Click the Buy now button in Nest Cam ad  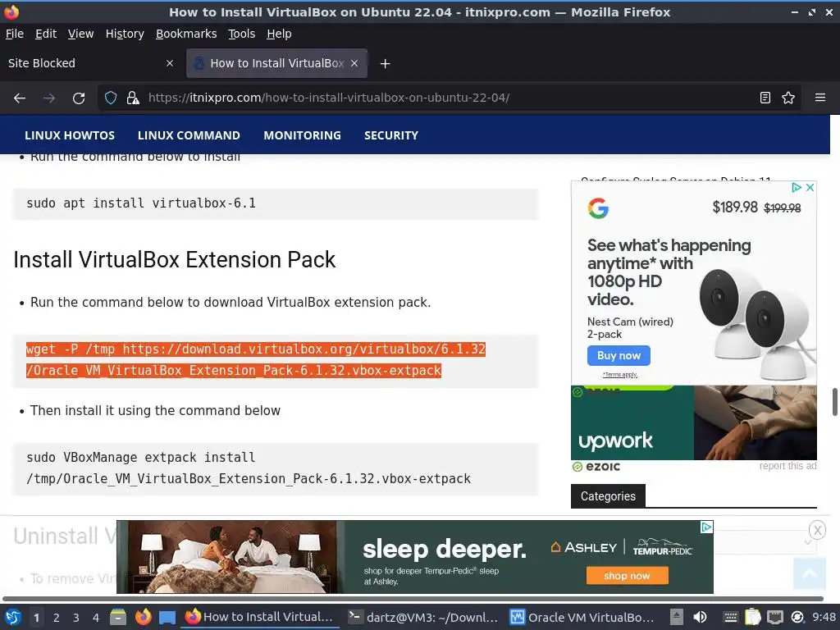619,356
